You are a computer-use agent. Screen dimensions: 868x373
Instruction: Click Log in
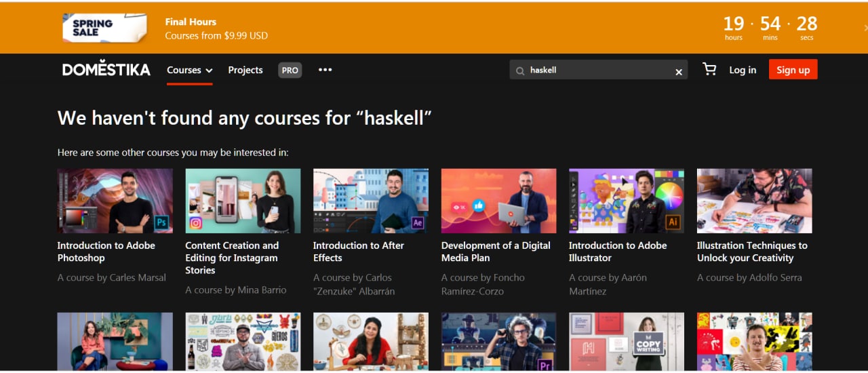743,70
